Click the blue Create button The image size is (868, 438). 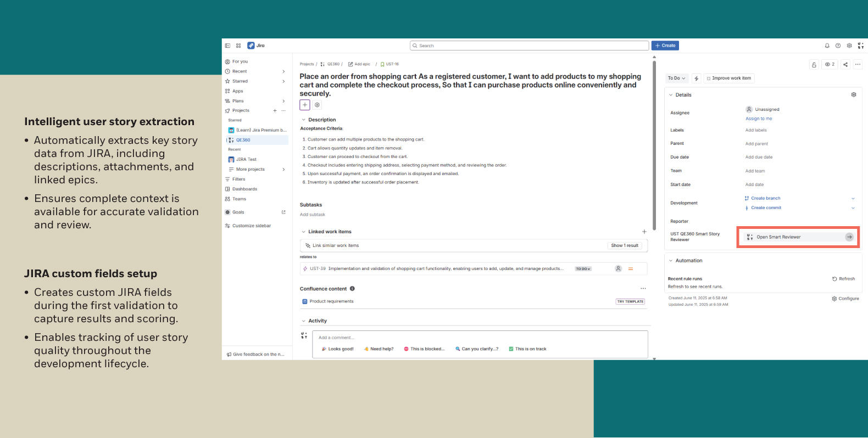[x=665, y=46]
